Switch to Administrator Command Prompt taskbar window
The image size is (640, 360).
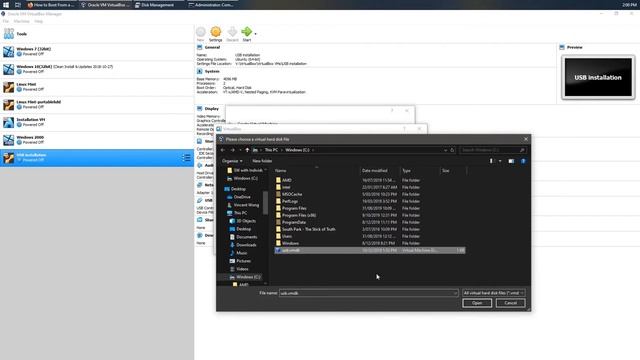coord(211,5)
